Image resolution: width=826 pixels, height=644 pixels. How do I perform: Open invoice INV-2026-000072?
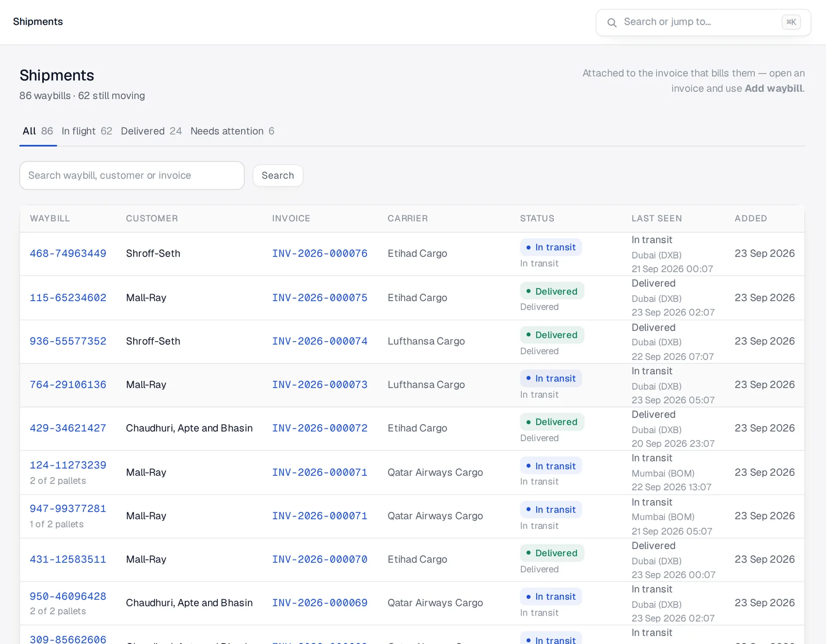[x=320, y=428]
